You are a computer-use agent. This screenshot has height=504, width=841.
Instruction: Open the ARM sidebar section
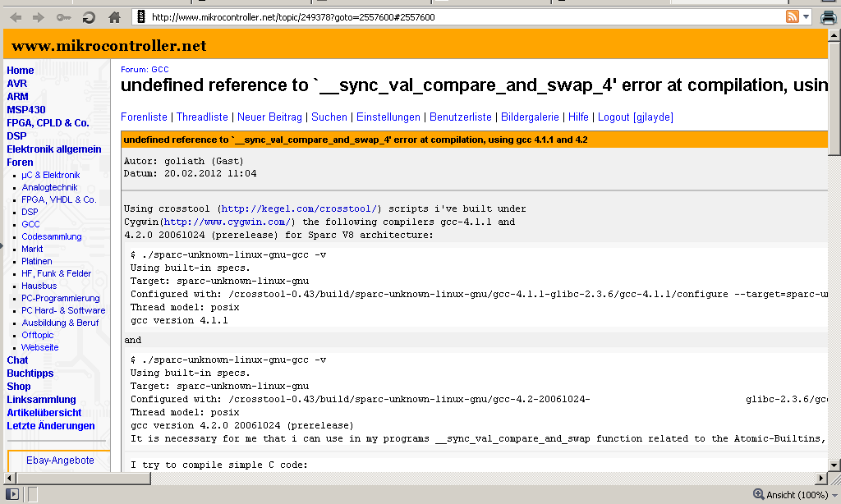(17, 97)
